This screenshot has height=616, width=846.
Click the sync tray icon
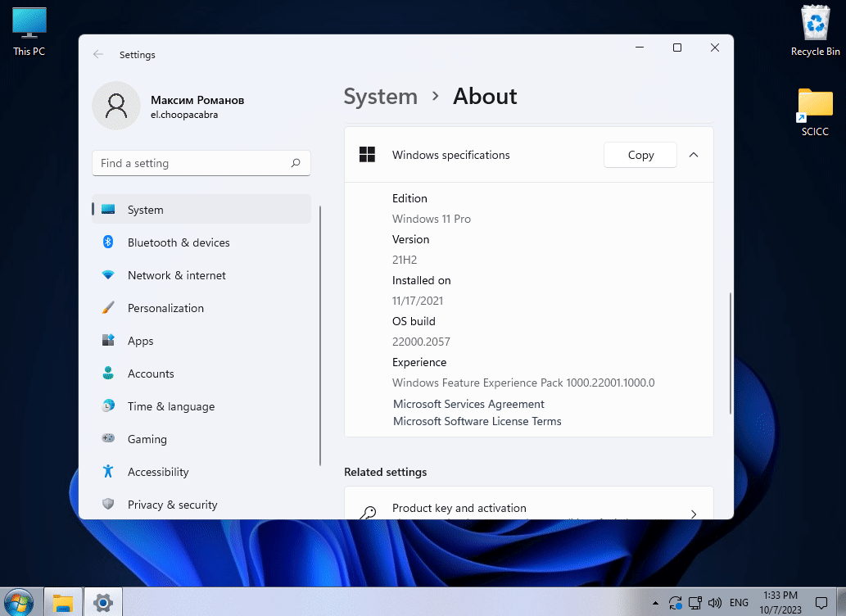[675, 603]
